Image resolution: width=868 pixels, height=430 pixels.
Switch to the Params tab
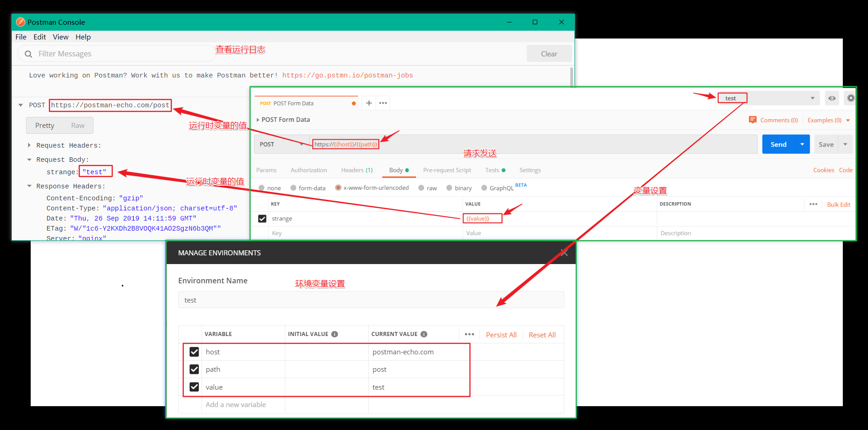coord(266,170)
